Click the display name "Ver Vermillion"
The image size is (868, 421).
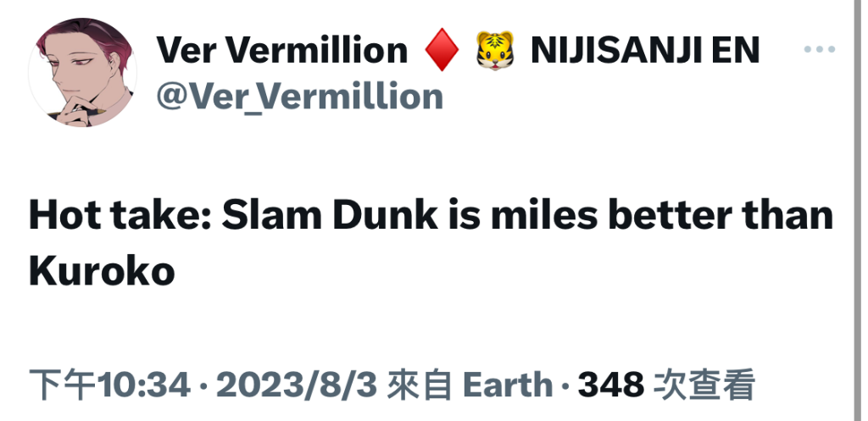click(282, 50)
